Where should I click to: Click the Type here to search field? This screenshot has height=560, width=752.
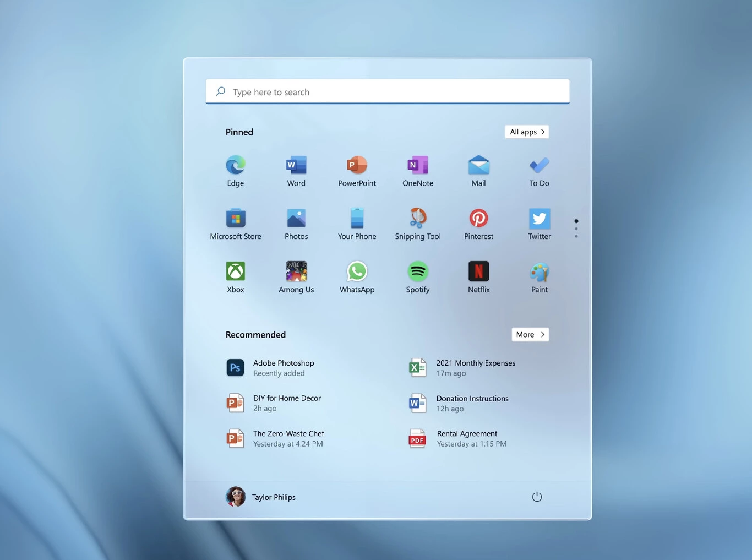(388, 92)
